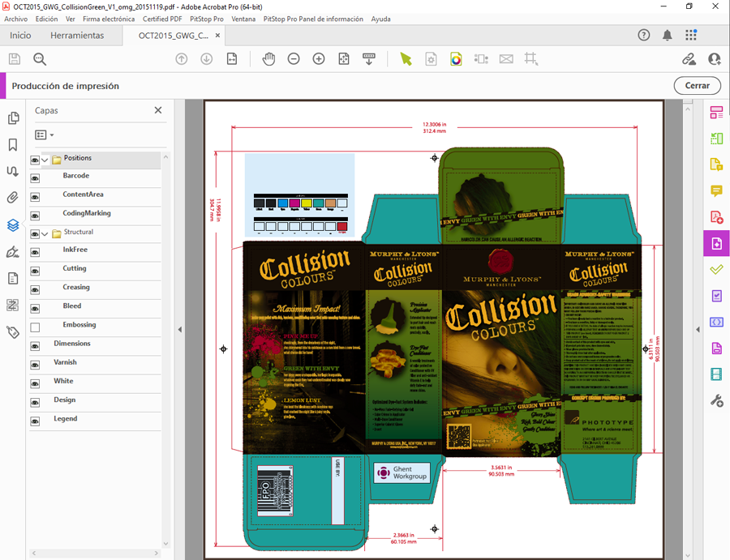Screen dimensions: 730x560
Task: Open the Certified PDF menu
Action: pyautogui.click(x=162, y=19)
